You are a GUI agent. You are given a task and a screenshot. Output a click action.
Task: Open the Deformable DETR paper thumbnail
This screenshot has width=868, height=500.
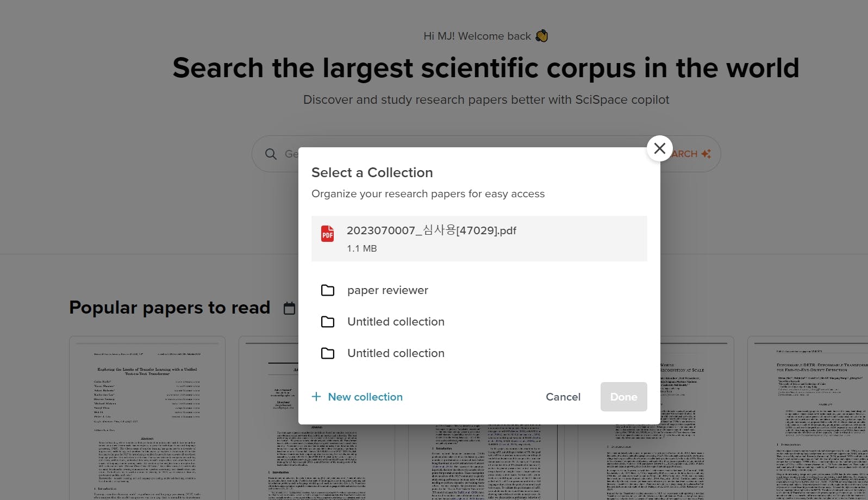[x=807, y=417]
